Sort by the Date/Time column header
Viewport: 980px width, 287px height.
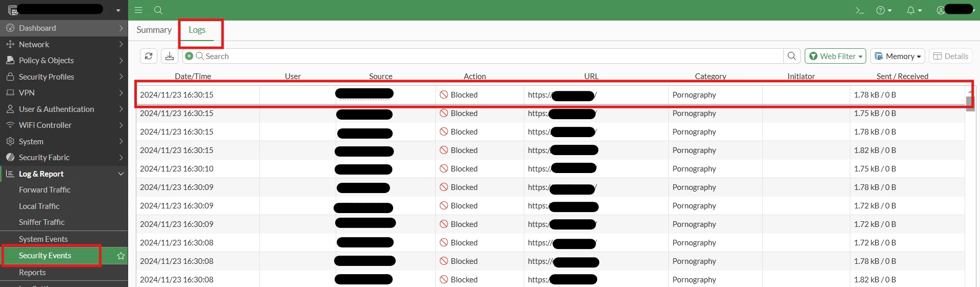point(193,76)
